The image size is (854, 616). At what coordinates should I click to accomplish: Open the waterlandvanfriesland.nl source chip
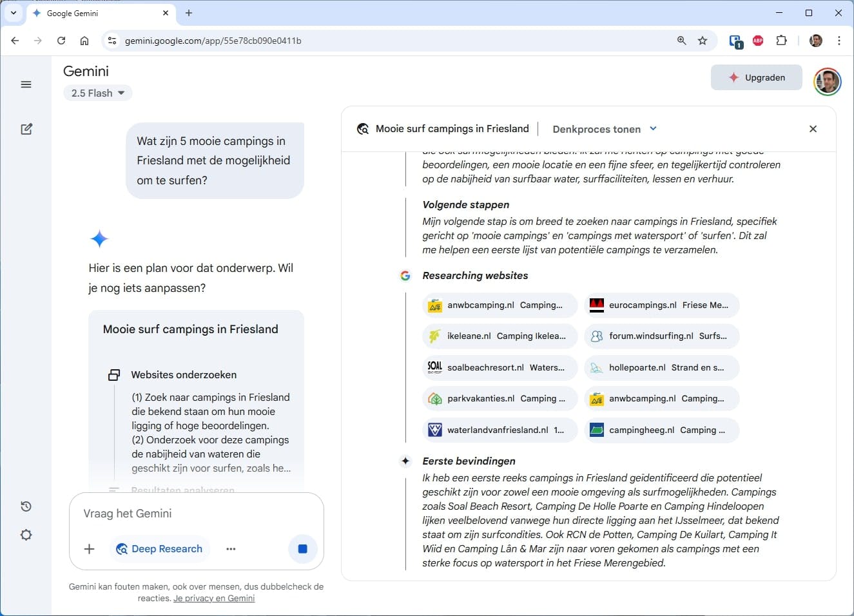[500, 430]
